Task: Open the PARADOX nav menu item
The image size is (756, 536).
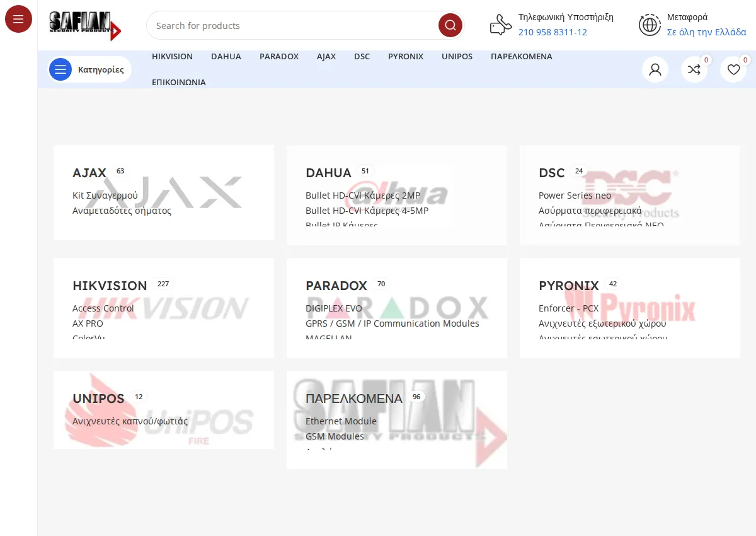Action: (x=279, y=56)
